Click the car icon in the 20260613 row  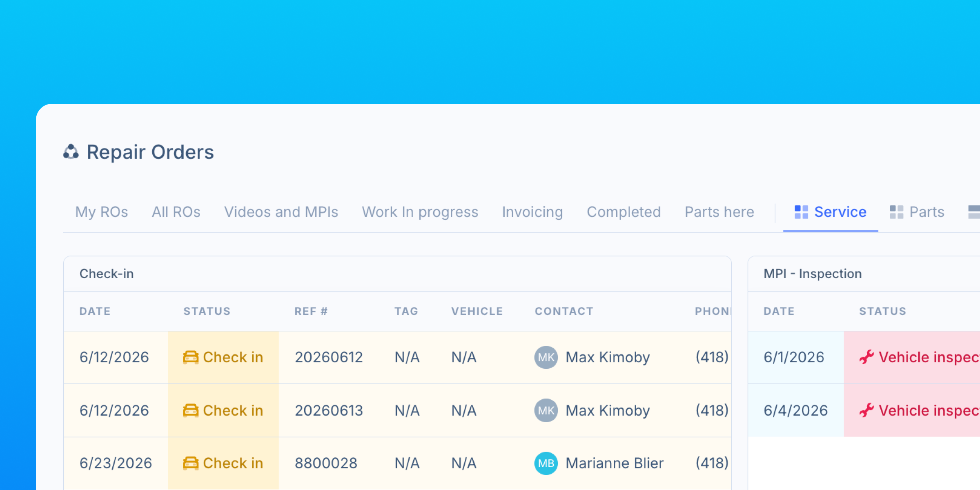point(191,410)
